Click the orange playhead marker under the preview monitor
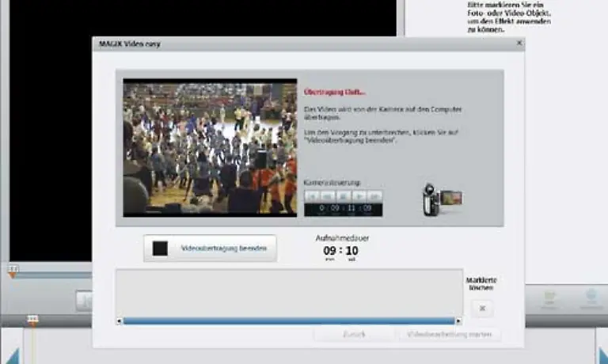 (x=13, y=271)
